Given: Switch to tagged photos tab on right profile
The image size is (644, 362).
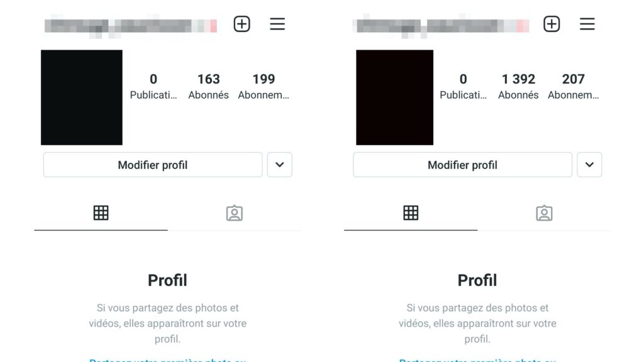Looking at the screenshot, I should tap(544, 213).
